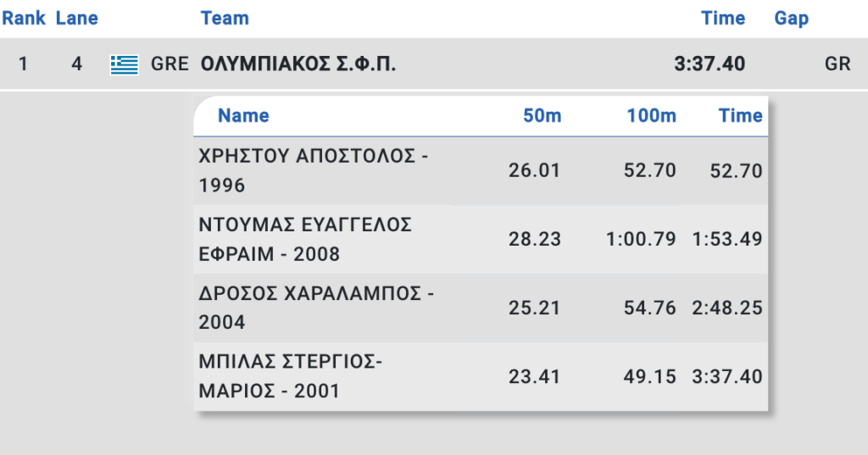Sort by the Rank column header
This screenshot has width=868, height=455.
(x=23, y=19)
